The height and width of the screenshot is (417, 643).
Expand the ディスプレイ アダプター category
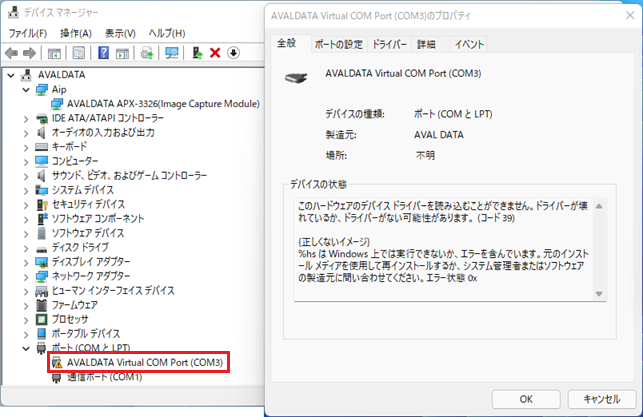pyautogui.click(x=26, y=262)
